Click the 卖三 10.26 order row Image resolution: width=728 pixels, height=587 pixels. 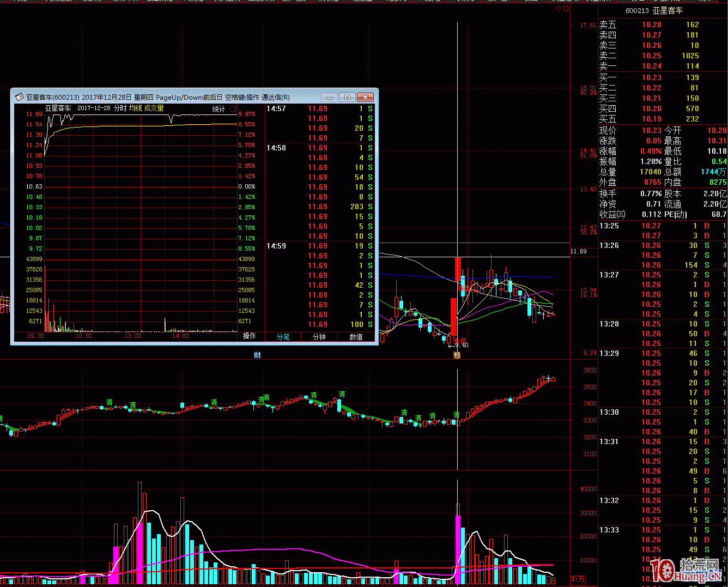pos(663,45)
